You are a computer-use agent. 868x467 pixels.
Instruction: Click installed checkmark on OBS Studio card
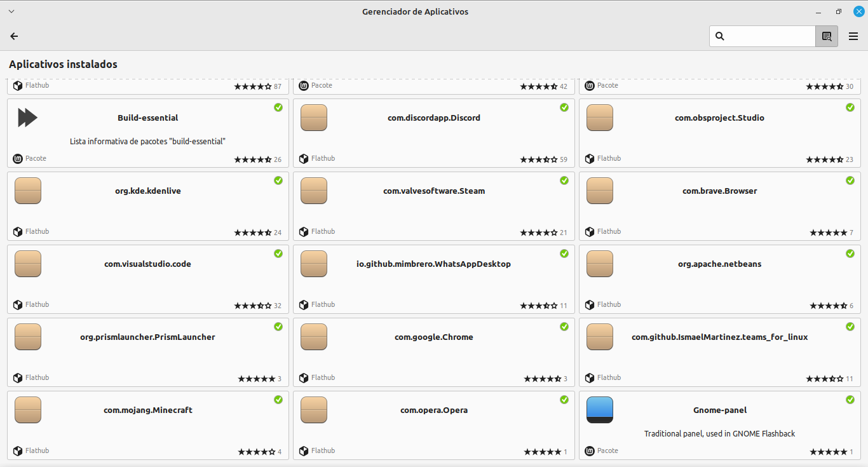(x=850, y=107)
